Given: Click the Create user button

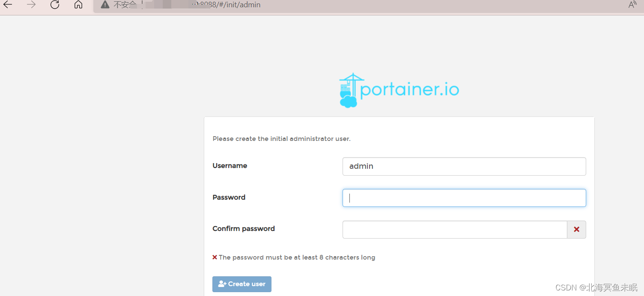Looking at the screenshot, I should point(242,284).
